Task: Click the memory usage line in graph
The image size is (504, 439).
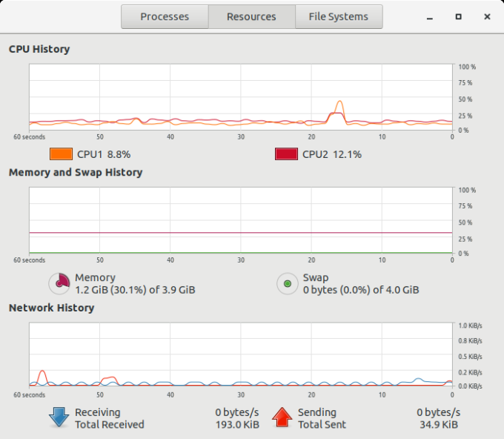Action: tap(241, 233)
